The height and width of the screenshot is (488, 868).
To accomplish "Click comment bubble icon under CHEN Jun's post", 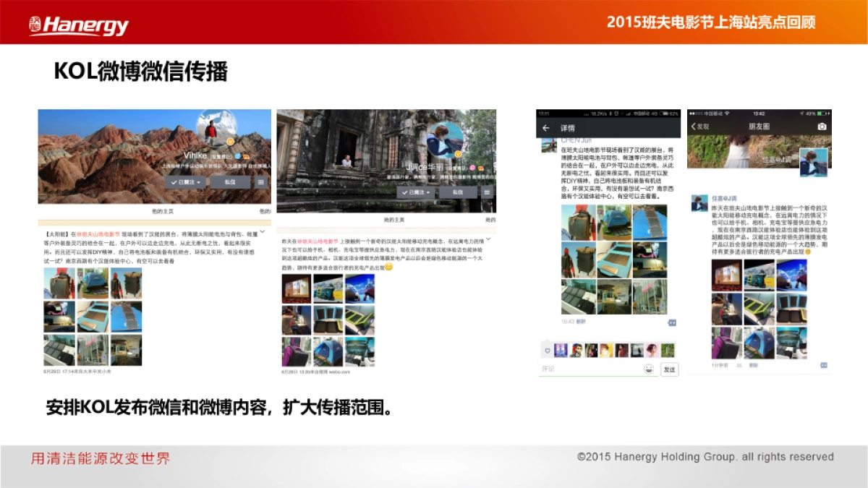I will [671, 322].
